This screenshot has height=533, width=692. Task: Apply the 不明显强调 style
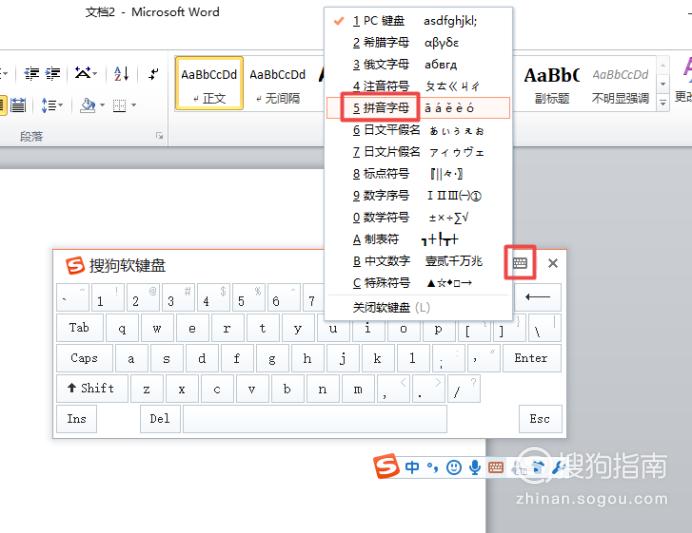pyautogui.click(x=621, y=83)
